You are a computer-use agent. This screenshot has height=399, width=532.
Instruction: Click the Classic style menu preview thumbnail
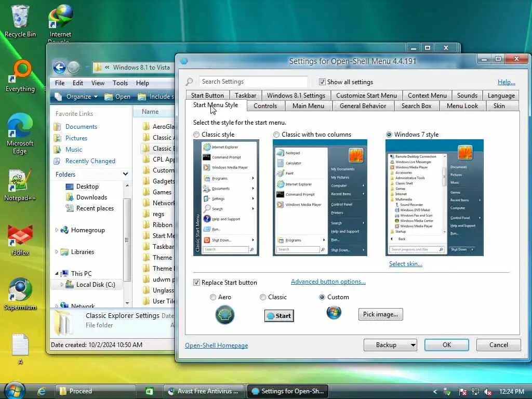226,197
